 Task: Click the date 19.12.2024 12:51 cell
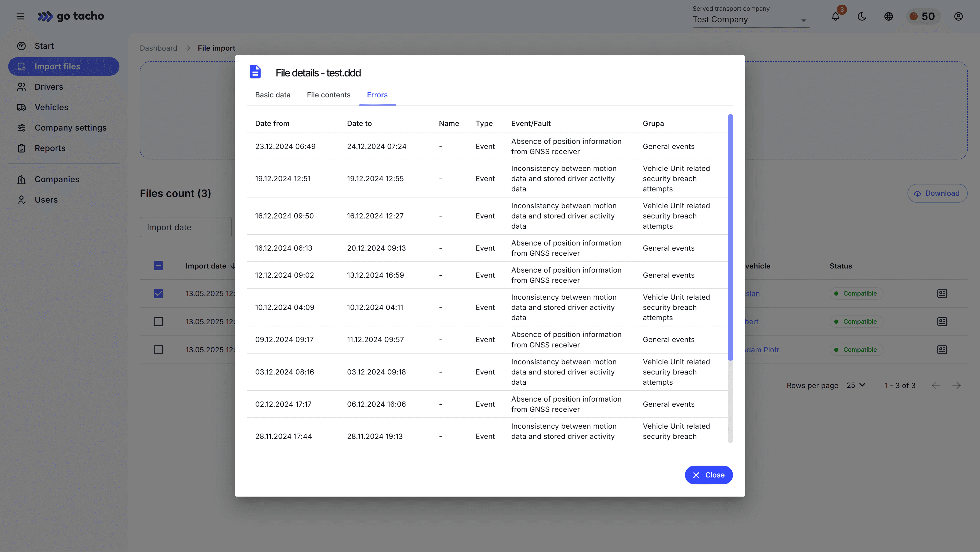pos(283,179)
